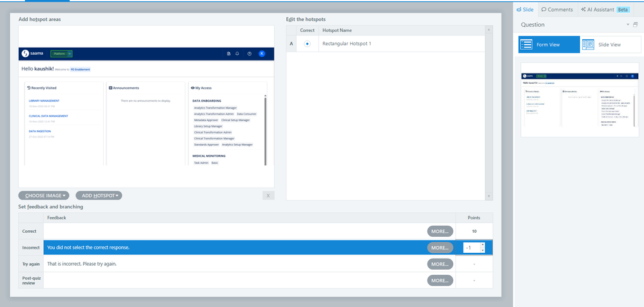Open the CHOOSE IMAGE dropdown
This screenshot has width=644, height=307.
(x=44, y=195)
